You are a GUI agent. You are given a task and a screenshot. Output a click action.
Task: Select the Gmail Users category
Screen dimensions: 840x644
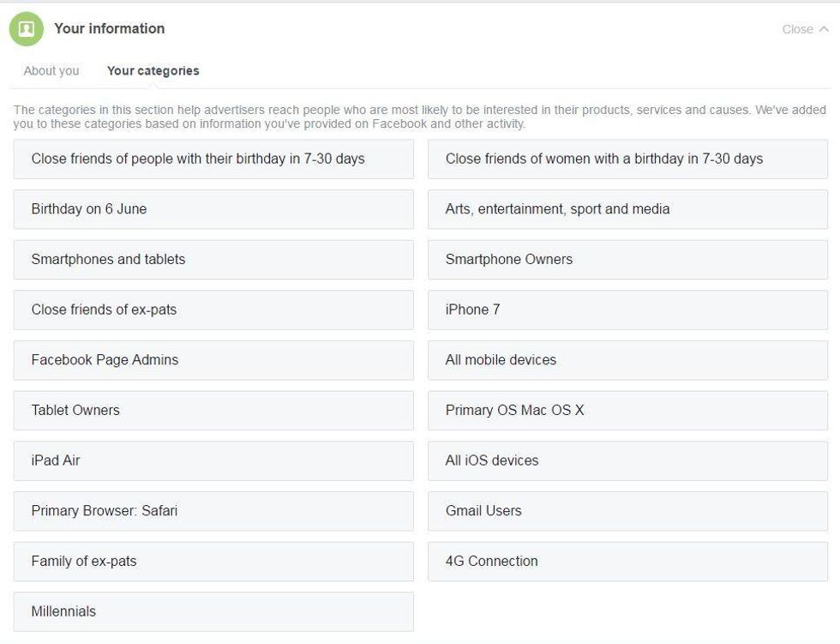click(627, 512)
